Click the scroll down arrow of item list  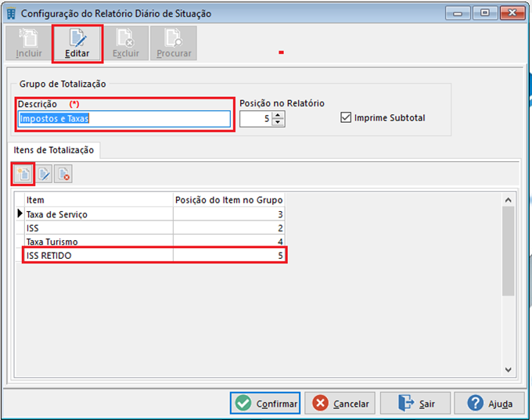point(509,369)
